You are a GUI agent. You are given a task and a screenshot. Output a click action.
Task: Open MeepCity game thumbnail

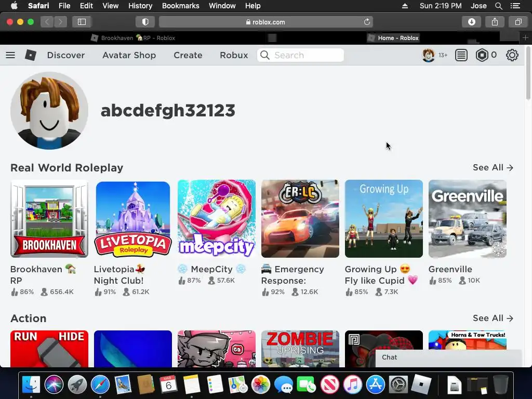[x=217, y=219]
